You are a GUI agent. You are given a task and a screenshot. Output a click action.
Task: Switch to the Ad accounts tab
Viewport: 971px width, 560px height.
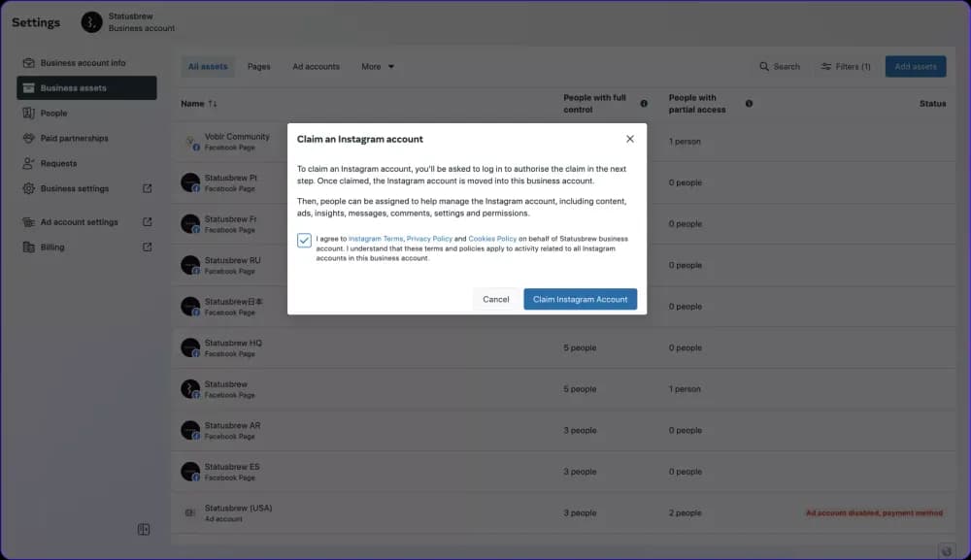point(316,67)
